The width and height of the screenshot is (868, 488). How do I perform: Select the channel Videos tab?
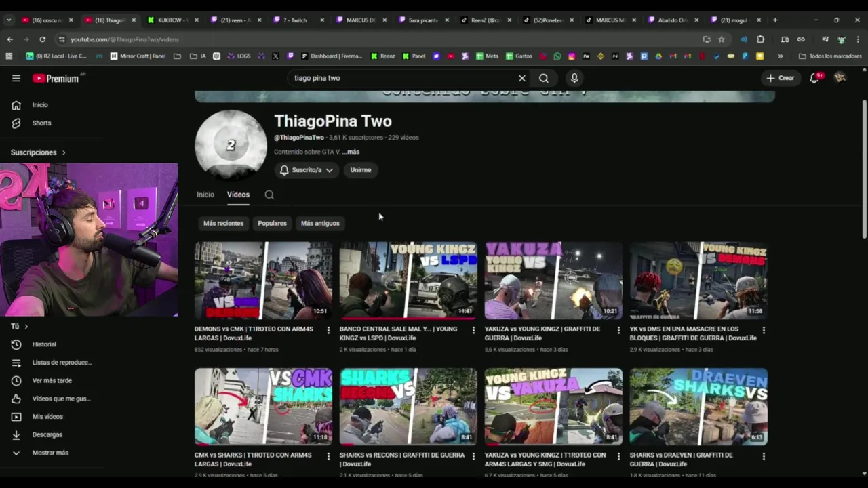[x=238, y=195]
